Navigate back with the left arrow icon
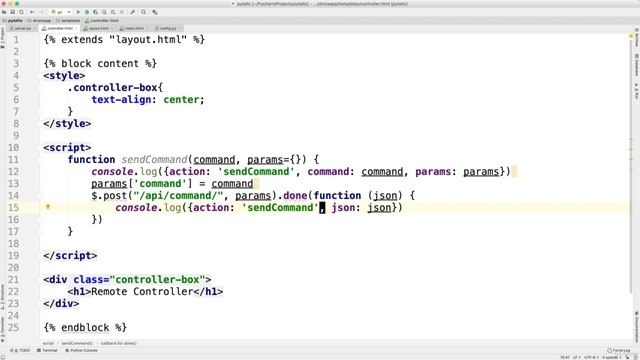640x360 pixels. 32,12
